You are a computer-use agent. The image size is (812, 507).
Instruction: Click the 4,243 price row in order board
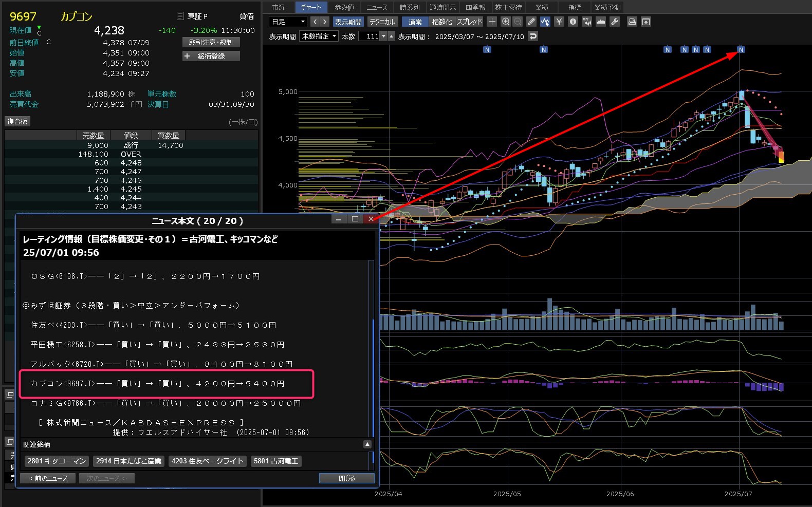point(131,206)
